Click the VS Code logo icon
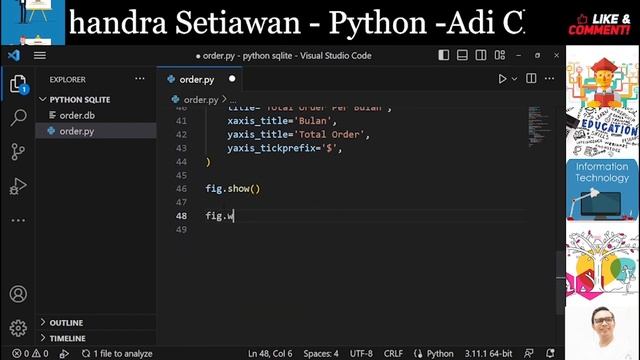640x360 pixels. coord(14,55)
